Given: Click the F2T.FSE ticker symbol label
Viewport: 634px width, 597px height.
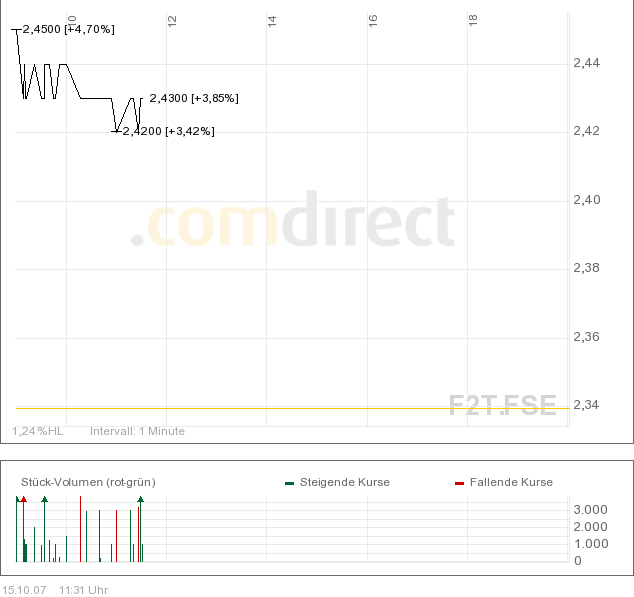Looking at the screenshot, I should click(502, 405).
